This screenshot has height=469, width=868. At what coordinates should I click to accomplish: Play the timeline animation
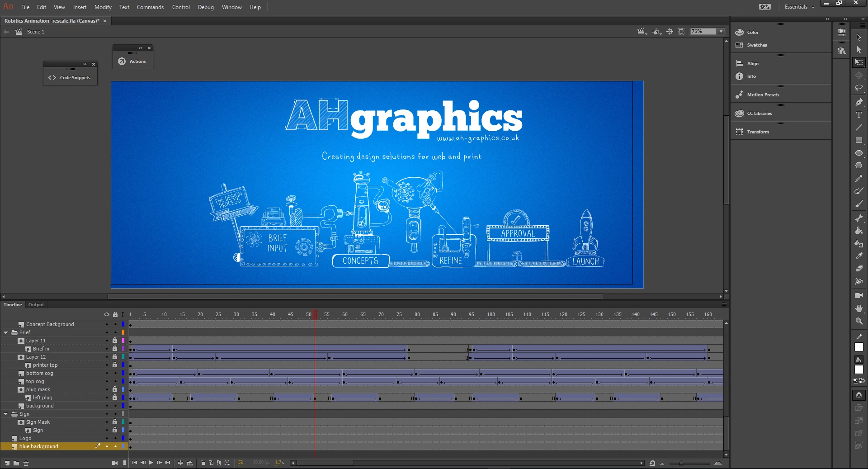coord(151,463)
